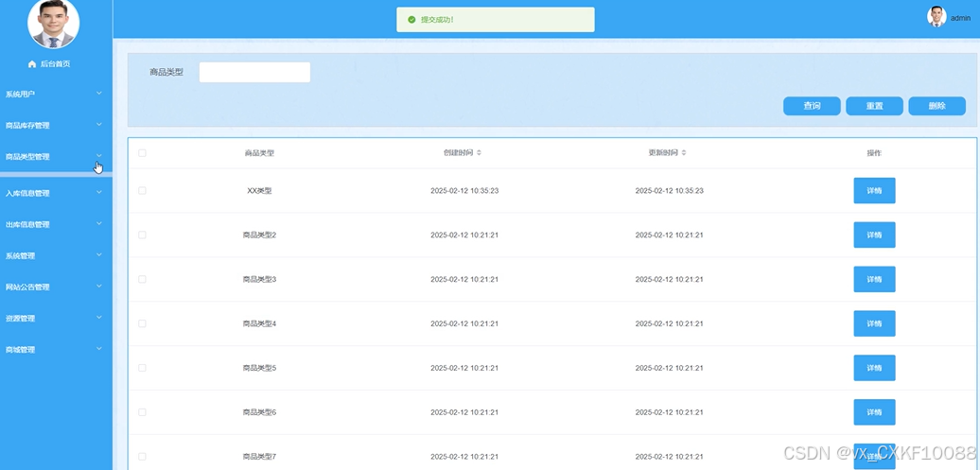
Task: Open 详情 for the 商品类型2 row
Action: click(x=874, y=235)
